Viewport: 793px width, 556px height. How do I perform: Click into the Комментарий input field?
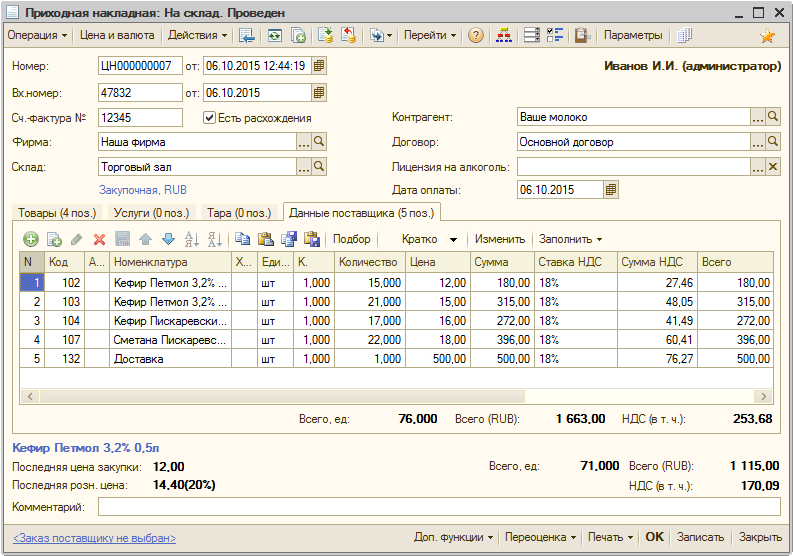click(x=439, y=507)
